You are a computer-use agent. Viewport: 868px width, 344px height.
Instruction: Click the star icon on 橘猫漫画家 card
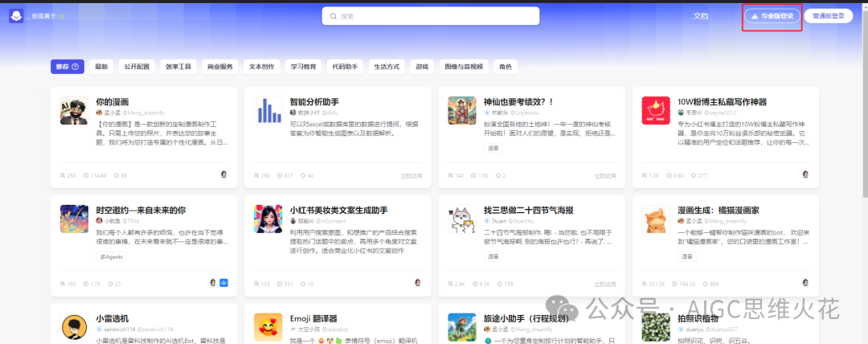(706, 285)
